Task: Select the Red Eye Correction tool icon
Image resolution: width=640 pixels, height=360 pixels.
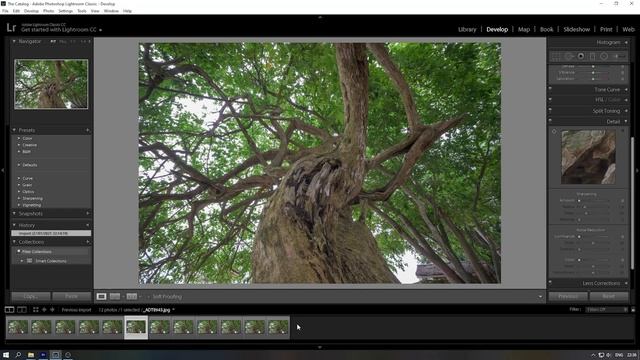Action: [581, 56]
